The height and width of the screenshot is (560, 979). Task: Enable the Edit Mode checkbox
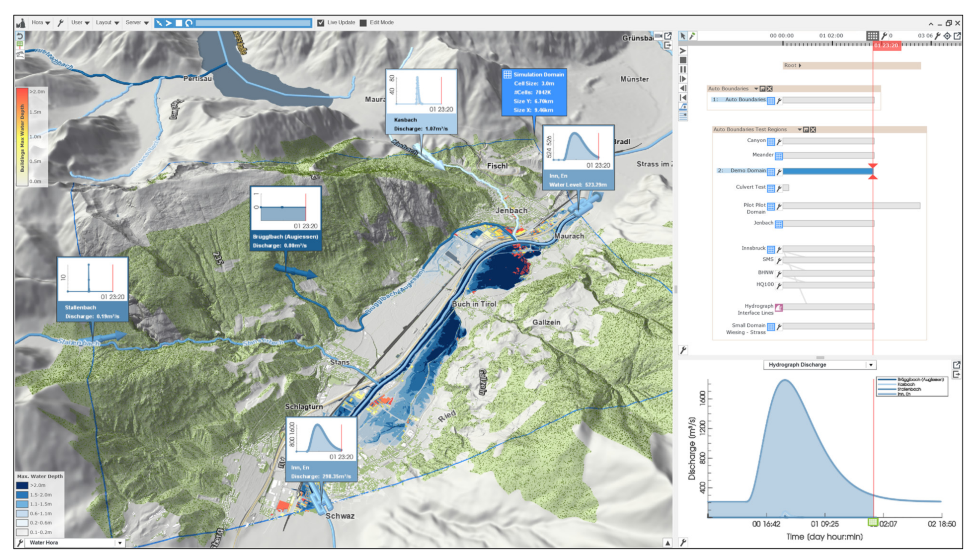pos(363,23)
